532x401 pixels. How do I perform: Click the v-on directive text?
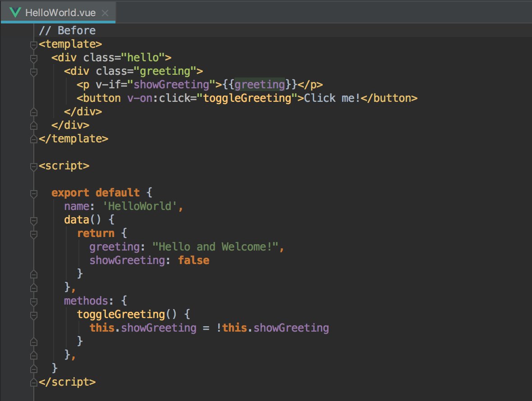[140, 98]
